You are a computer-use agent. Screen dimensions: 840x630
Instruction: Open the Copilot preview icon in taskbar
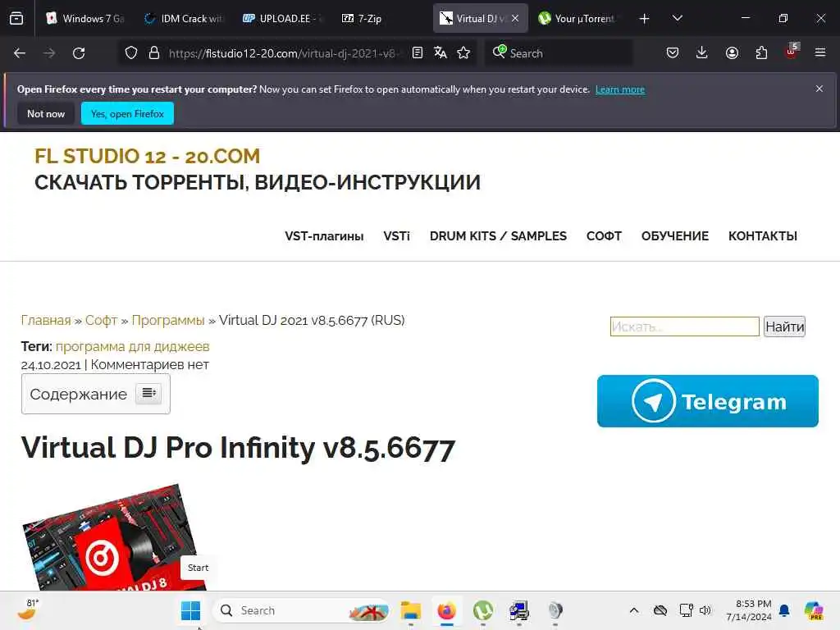pyautogui.click(x=814, y=610)
